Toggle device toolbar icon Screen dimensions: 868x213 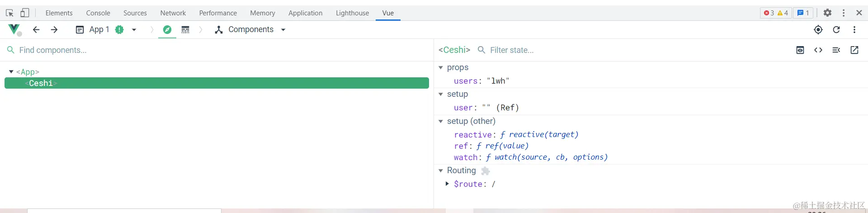(x=25, y=13)
